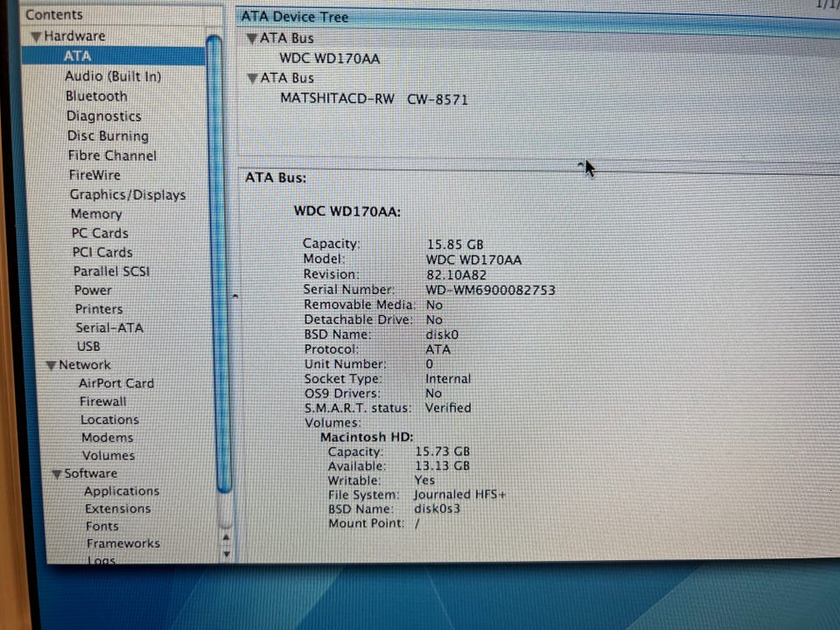The width and height of the screenshot is (840, 630).
Task: Click the sidebar scroll down arrow
Action: (x=227, y=553)
